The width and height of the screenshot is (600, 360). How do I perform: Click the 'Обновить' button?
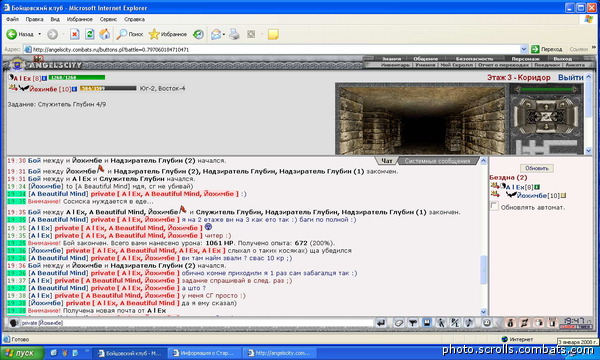click(x=536, y=168)
